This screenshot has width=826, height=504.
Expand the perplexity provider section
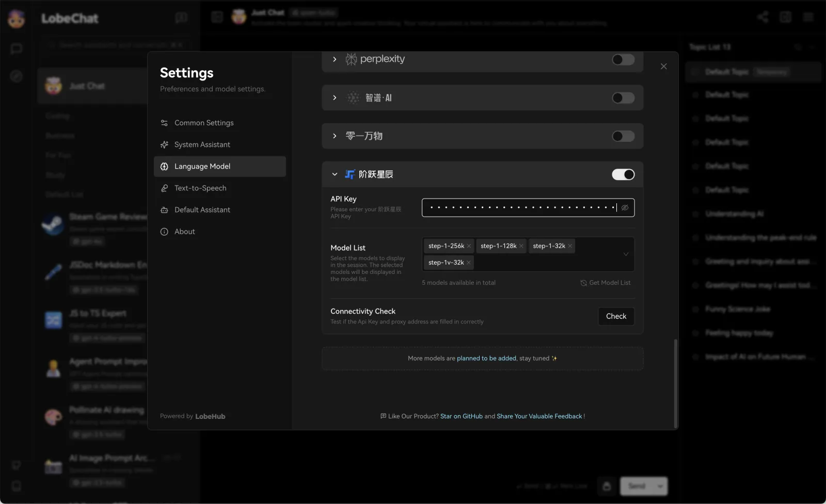point(335,59)
